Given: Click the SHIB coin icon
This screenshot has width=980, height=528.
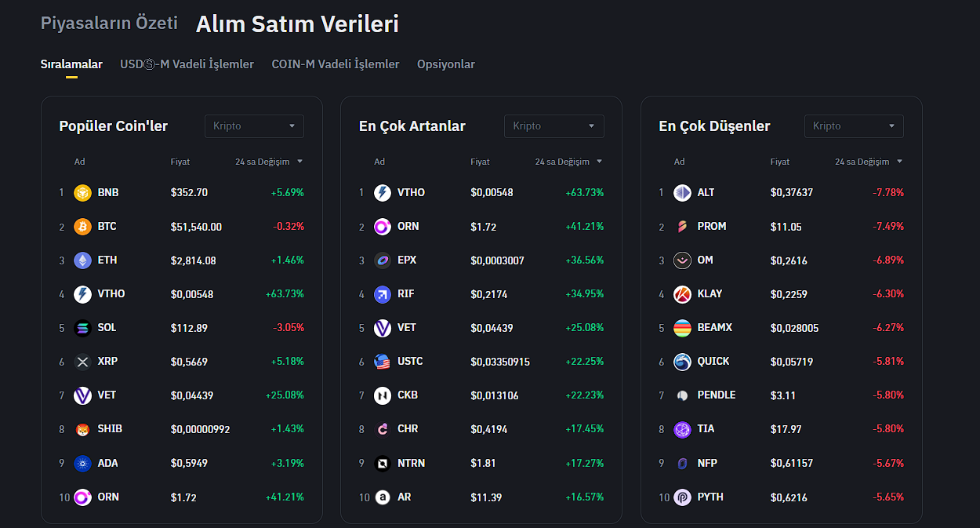Looking at the screenshot, I should pyautogui.click(x=82, y=430).
